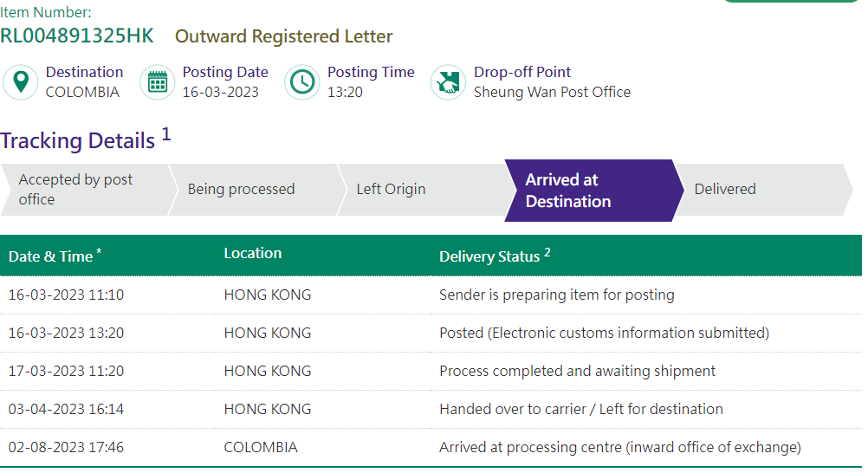The height and width of the screenshot is (473, 868).
Task: Click the posting date calendar icon
Action: 157,82
